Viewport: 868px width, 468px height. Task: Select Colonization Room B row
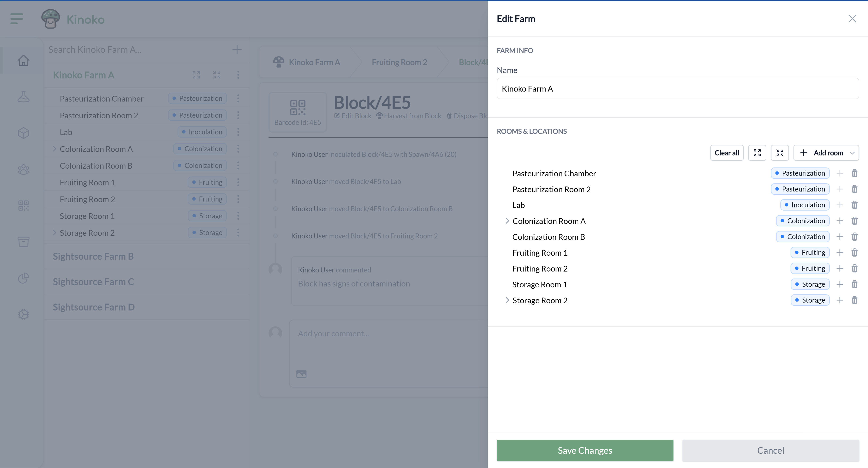[x=548, y=237]
